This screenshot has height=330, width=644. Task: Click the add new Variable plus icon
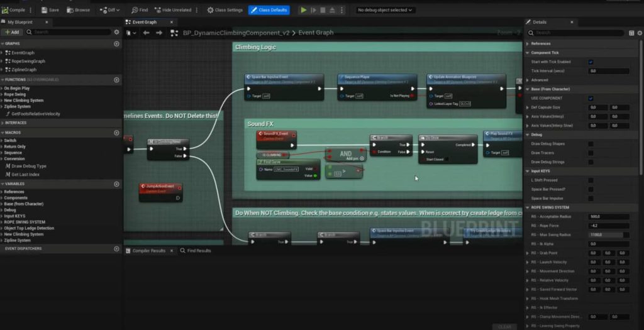[116, 184]
